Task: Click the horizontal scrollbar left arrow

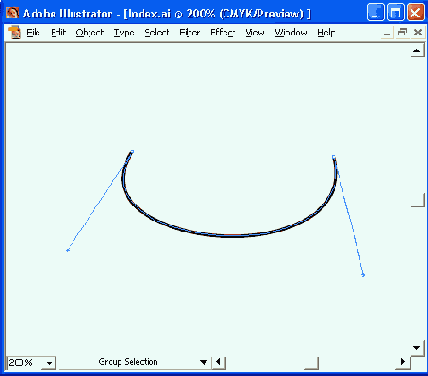Action: [x=219, y=362]
